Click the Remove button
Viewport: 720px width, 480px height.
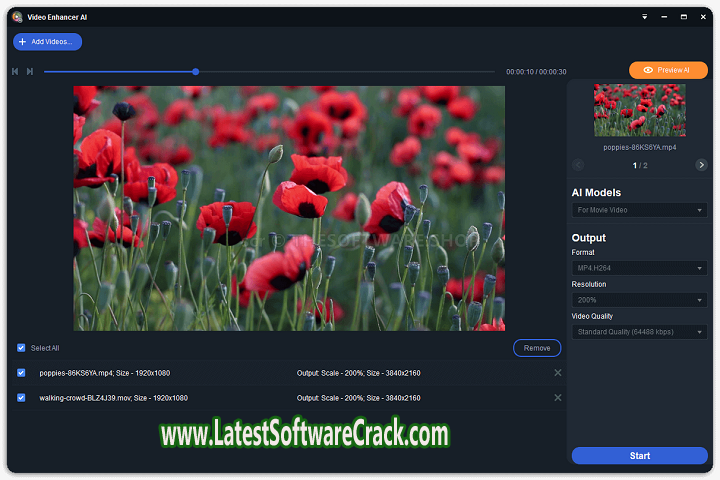(537, 348)
